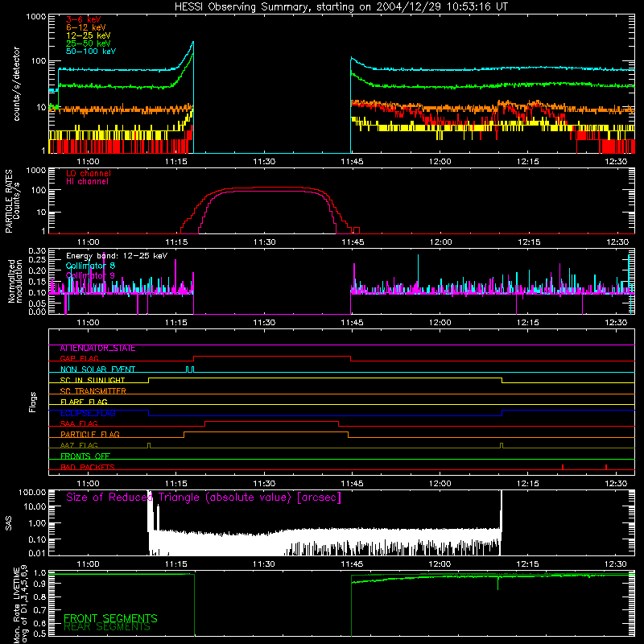Click the livetime dip near 12:10

(x=497, y=583)
